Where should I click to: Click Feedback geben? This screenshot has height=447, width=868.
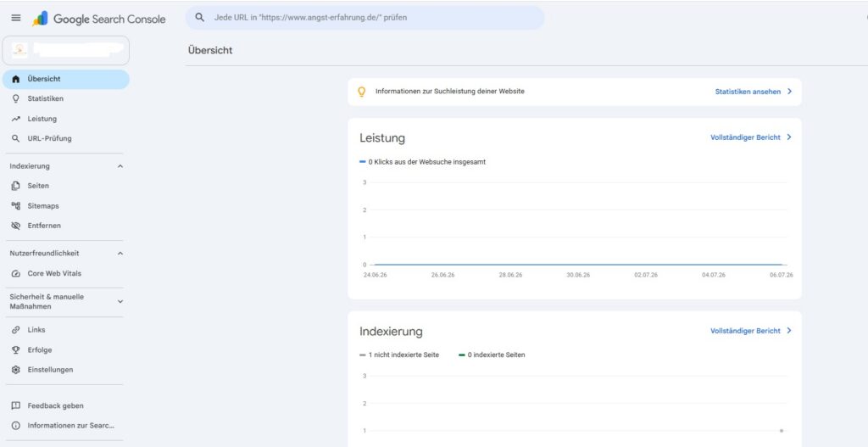(x=66, y=405)
